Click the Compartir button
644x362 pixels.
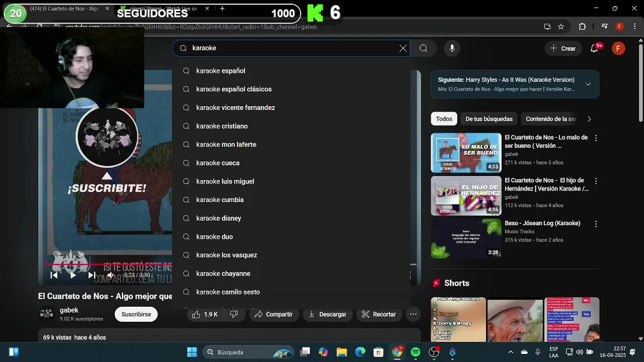point(273,314)
